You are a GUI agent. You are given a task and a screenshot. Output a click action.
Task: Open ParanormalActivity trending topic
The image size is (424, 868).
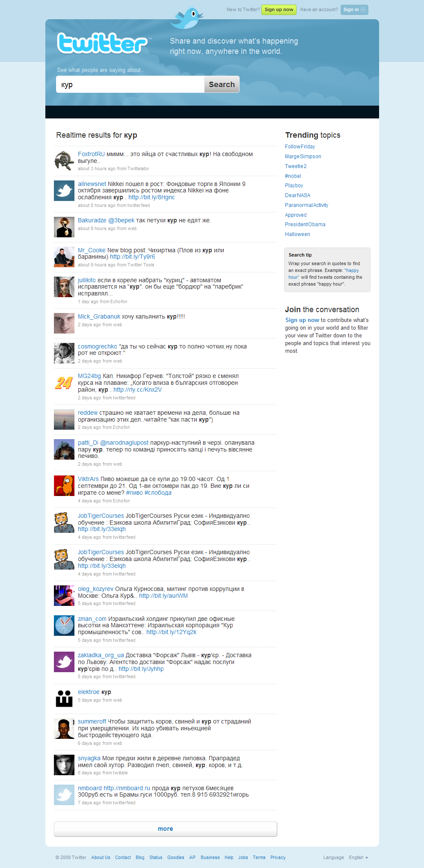pyautogui.click(x=307, y=205)
